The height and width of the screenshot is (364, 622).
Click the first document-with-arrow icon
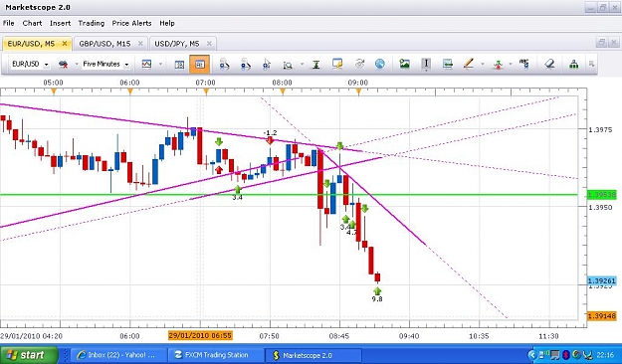coord(224,64)
